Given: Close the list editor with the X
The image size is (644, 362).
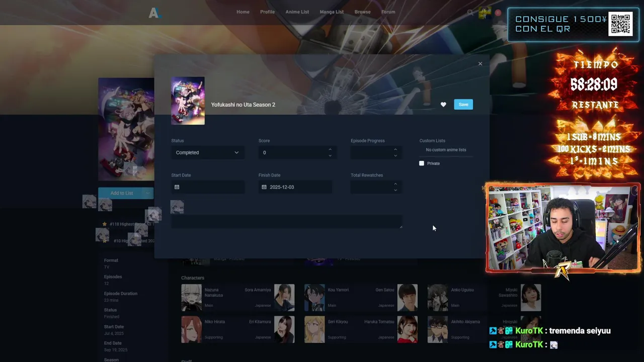Looking at the screenshot, I should [x=480, y=64].
